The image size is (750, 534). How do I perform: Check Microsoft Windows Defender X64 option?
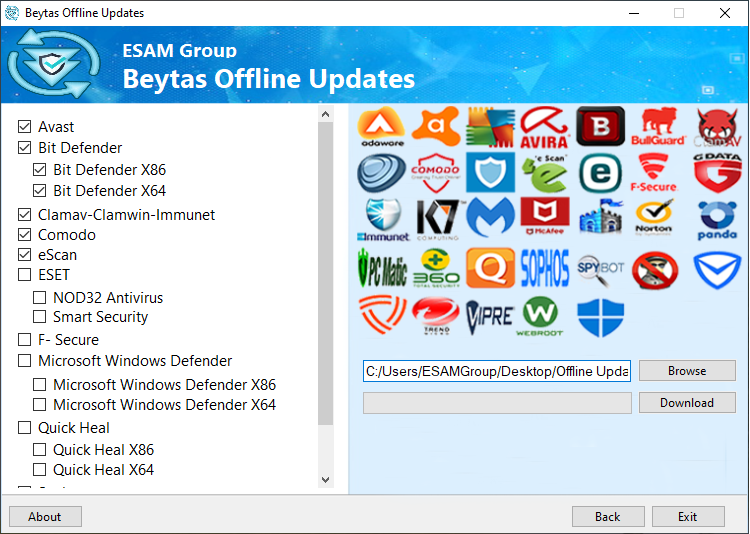(x=40, y=405)
